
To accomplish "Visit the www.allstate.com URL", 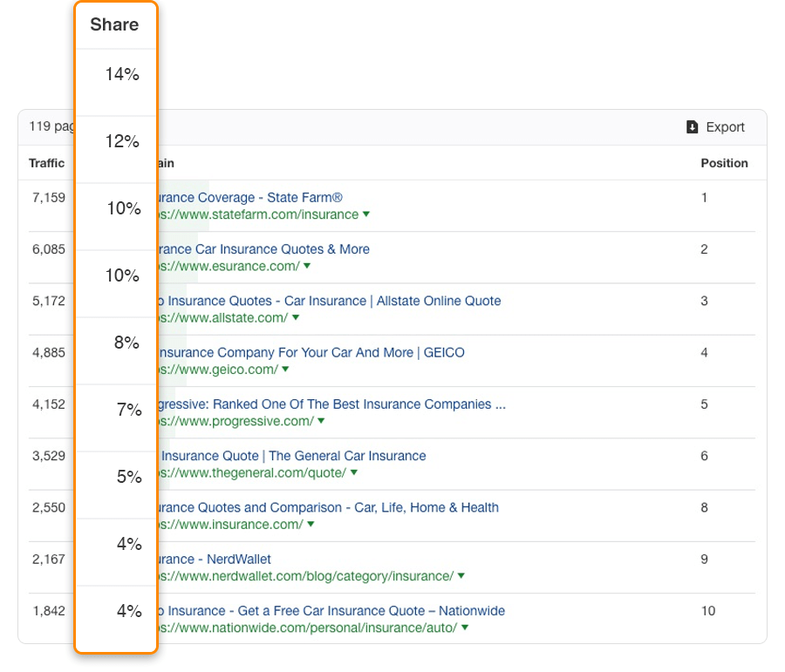I will pos(223,318).
